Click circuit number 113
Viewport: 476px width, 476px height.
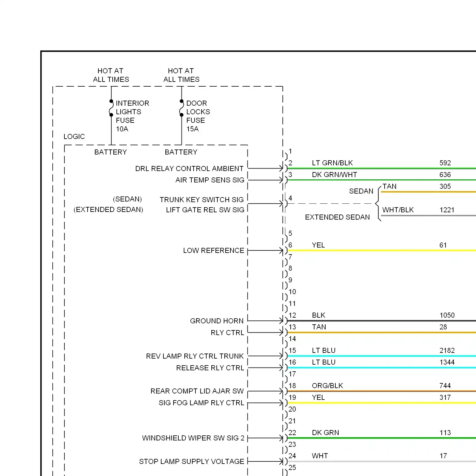pos(445,433)
